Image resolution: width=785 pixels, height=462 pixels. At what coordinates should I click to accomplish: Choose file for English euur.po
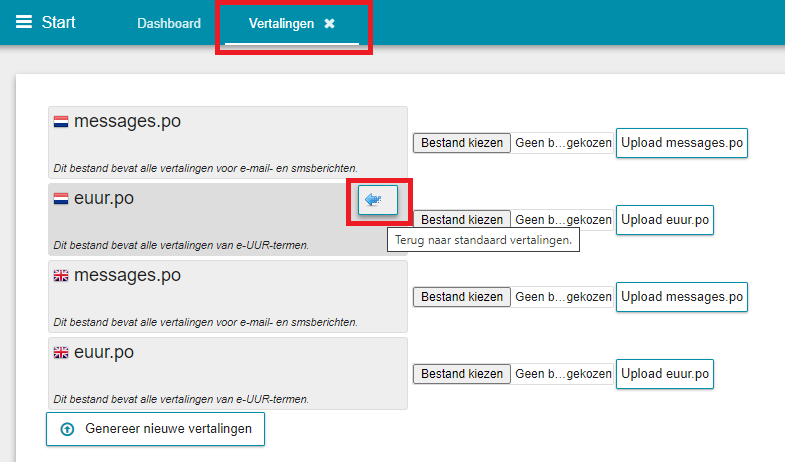coord(462,374)
